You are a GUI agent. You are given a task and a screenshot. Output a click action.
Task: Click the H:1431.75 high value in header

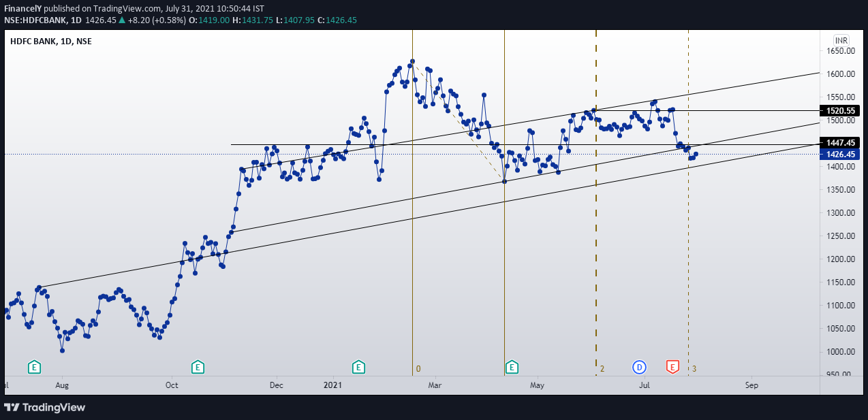253,20
